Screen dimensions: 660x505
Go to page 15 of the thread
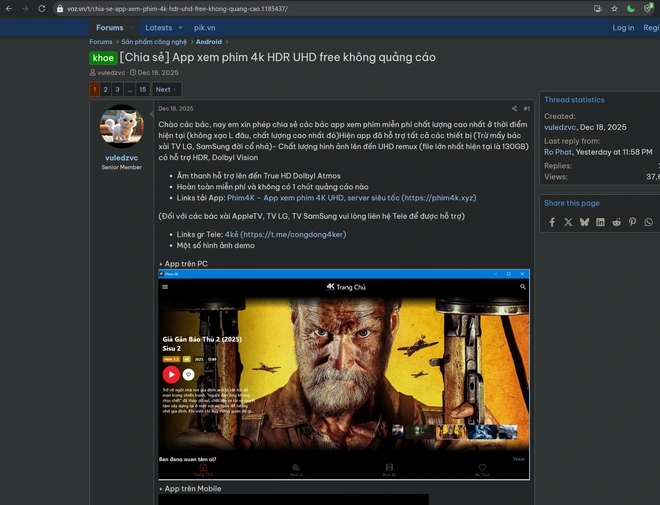click(x=143, y=89)
